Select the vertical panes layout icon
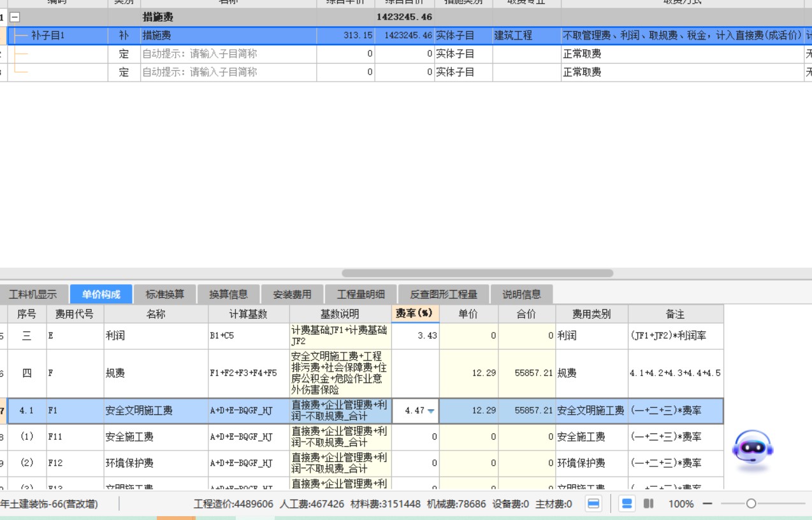Viewport: 812px width, 520px height. pos(648,503)
